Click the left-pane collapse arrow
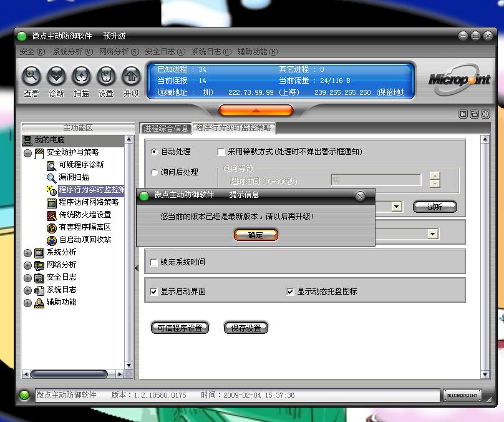The height and width of the screenshot is (422, 504). click(137, 268)
